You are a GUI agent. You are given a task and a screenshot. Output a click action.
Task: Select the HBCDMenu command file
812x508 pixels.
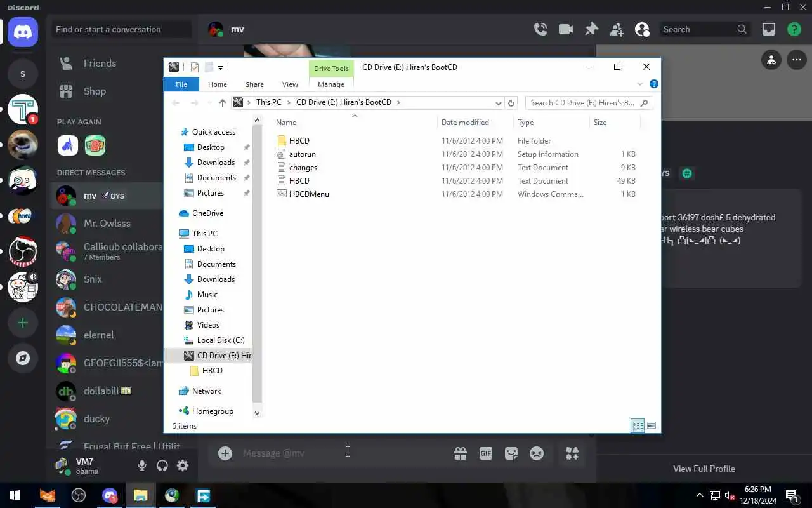309,194
